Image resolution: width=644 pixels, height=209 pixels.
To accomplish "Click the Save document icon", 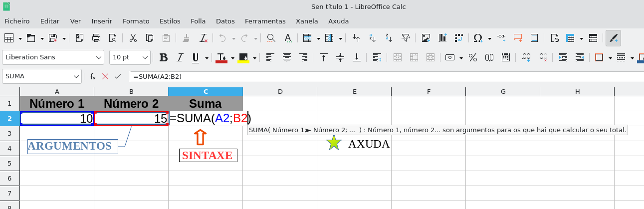I will pyautogui.click(x=53, y=38).
